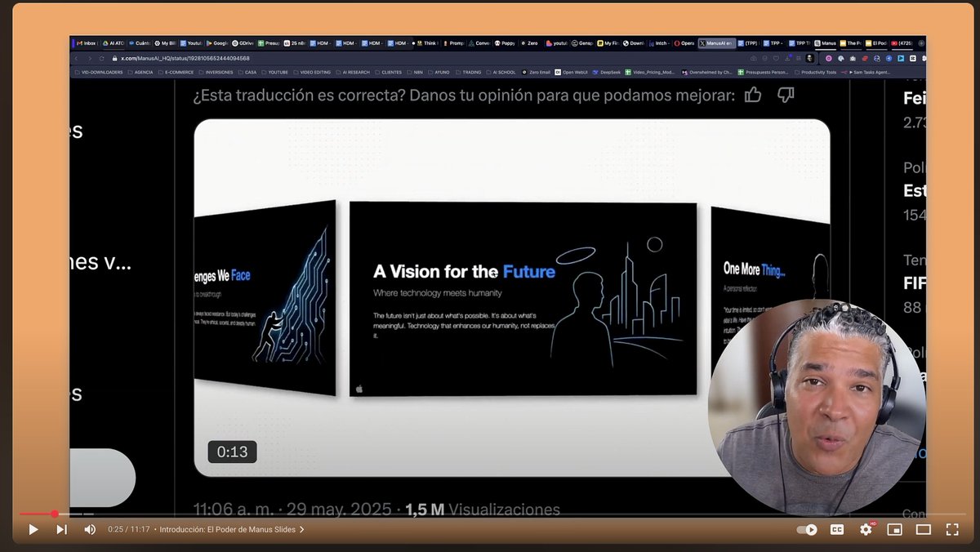Screen dimensions: 980x552
Task: Go forward in the browser
Action: [90, 59]
